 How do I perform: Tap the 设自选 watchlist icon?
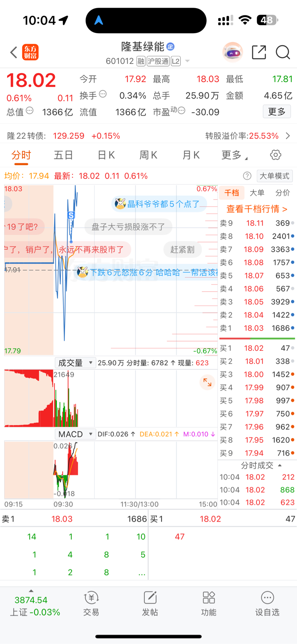[267, 603]
